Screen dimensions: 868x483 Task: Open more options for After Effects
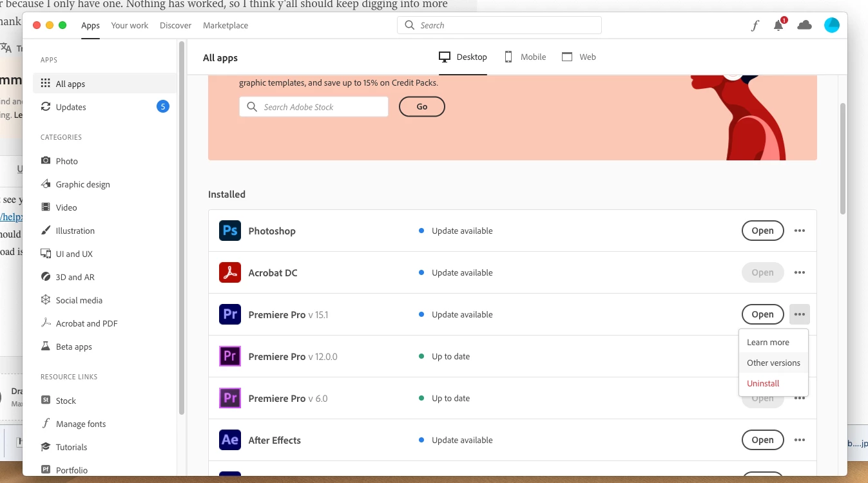800,440
